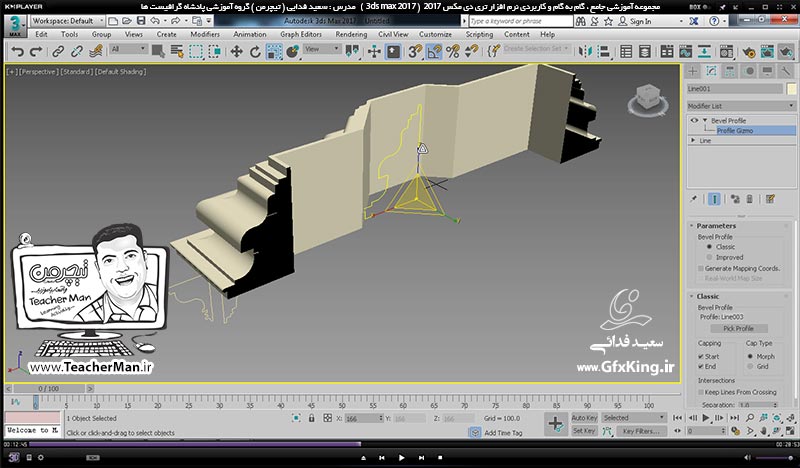Open the Material Editor icon
Viewport: 800px width, 468px height.
(x=727, y=52)
